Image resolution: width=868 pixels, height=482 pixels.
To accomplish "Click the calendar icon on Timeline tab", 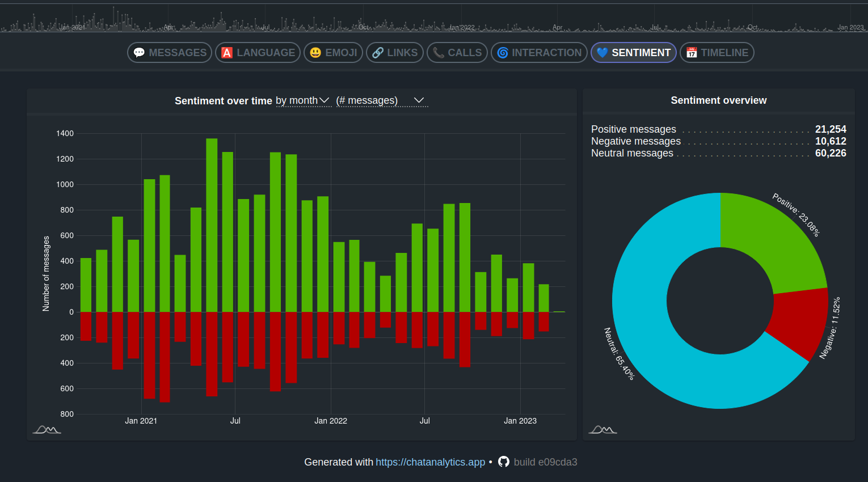I will click(x=692, y=53).
